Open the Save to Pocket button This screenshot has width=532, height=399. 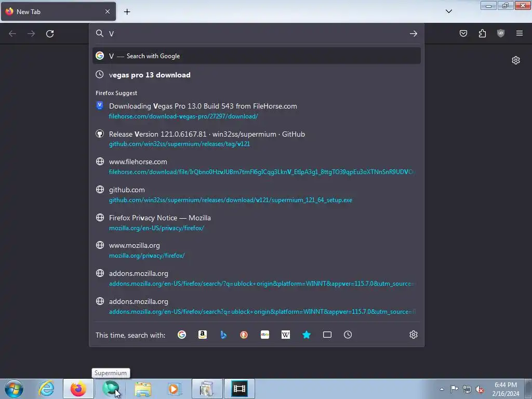click(463, 33)
